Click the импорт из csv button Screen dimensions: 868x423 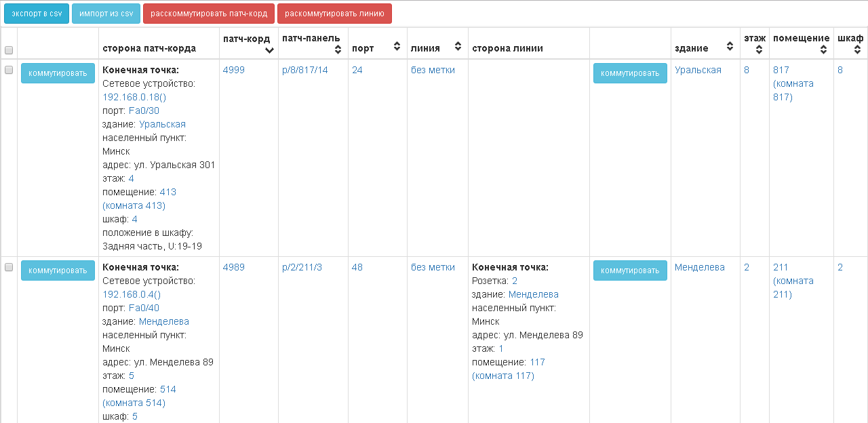(106, 14)
